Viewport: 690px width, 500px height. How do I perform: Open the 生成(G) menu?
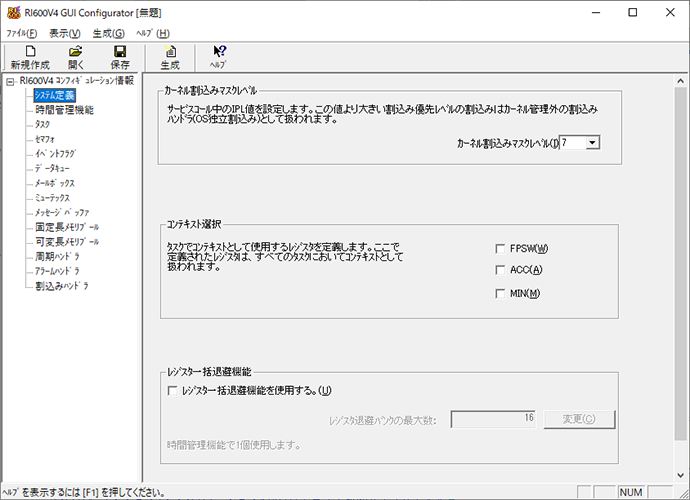pos(108,33)
